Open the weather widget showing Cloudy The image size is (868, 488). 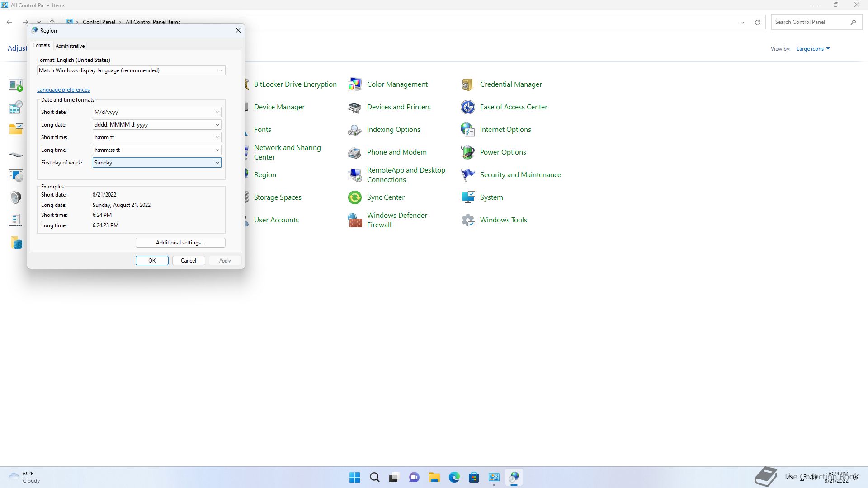(x=25, y=477)
